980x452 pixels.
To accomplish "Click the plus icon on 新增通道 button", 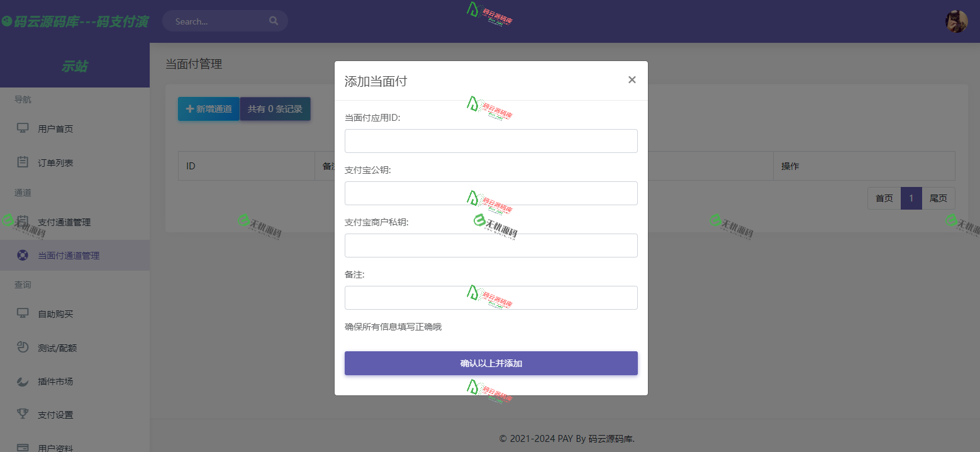I will (189, 108).
